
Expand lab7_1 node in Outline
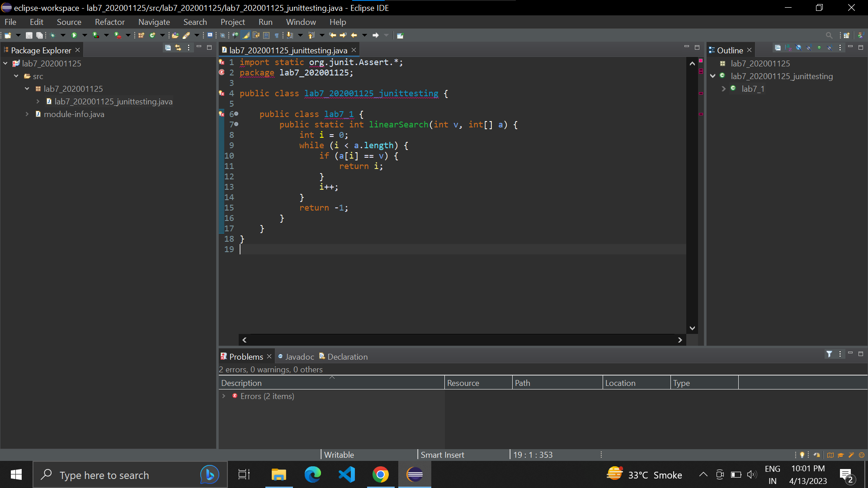(724, 89)
